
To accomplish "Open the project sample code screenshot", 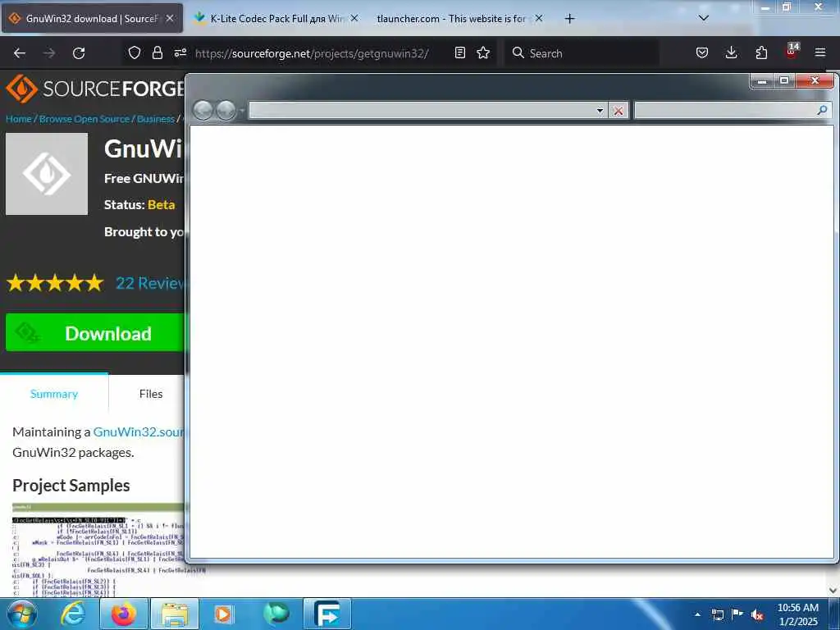I will pyautogui.click(x=98, y=550).
